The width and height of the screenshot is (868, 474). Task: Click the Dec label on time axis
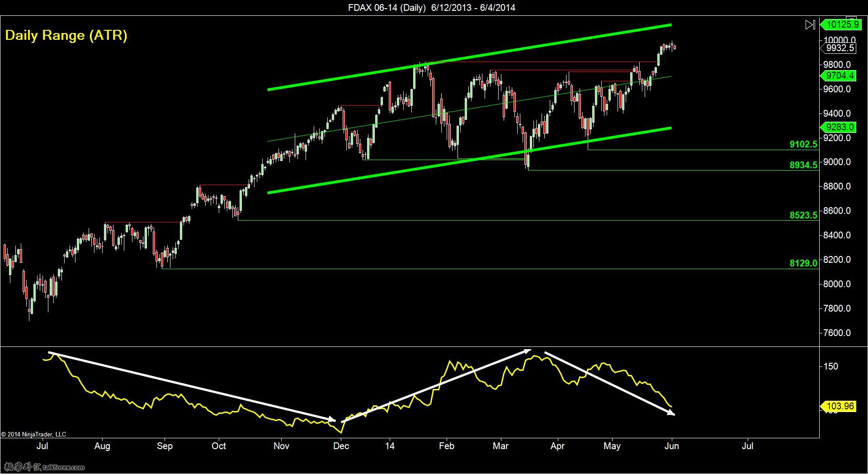pos(341,446)
